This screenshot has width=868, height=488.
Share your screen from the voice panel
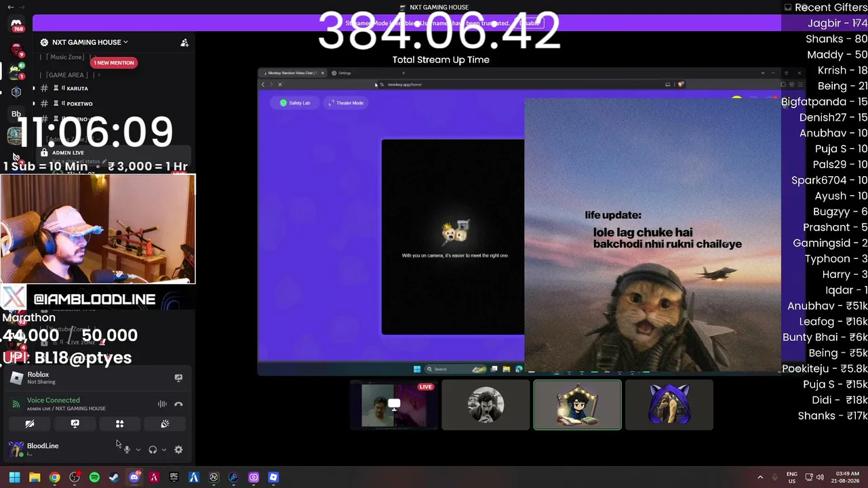[x=75, y=424]
